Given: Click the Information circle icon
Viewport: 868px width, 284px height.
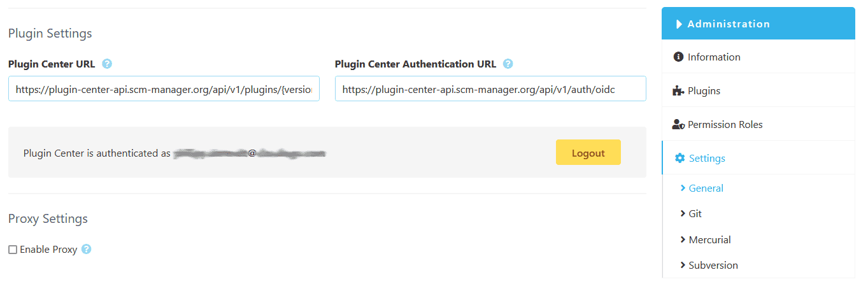Looking at the screenshot, I should [678, 57].
